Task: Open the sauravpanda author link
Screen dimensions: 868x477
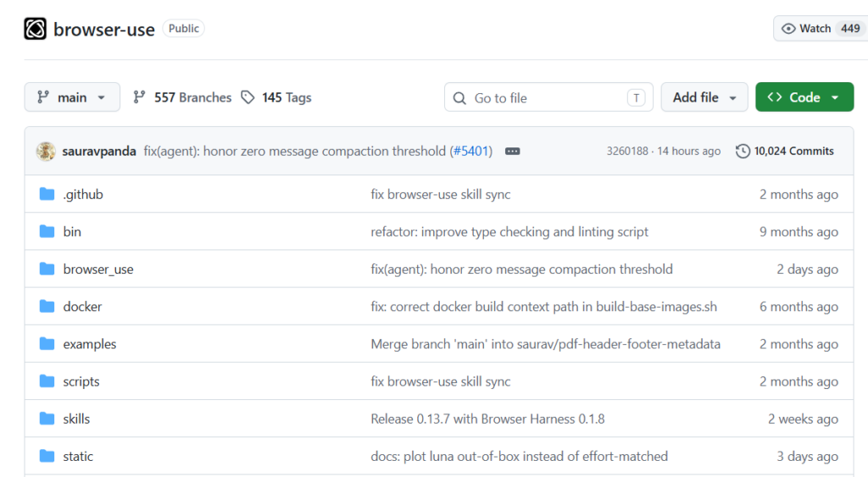Action: pyautogui.click(x=99, y=151)
